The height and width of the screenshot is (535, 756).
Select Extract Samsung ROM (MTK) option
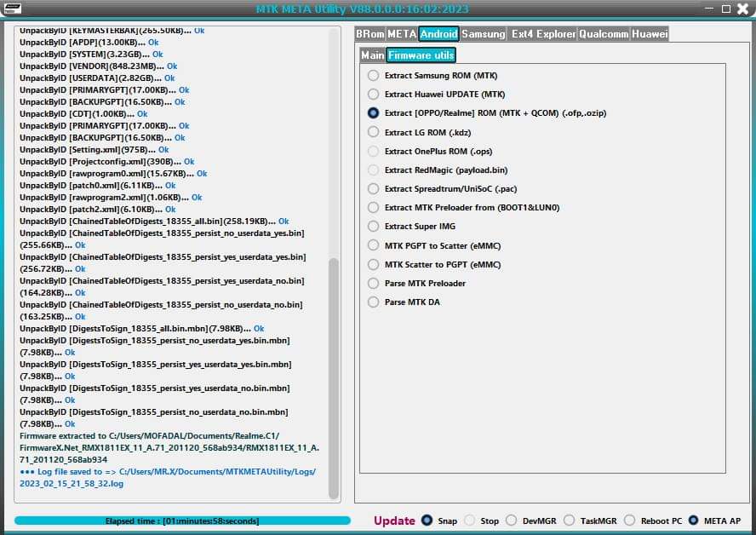(373, 75)
